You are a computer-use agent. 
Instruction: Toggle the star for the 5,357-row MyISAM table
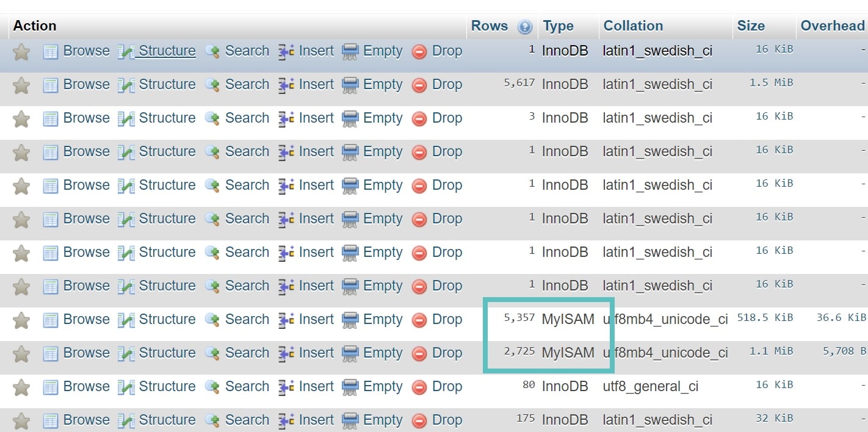coord(21,320)
